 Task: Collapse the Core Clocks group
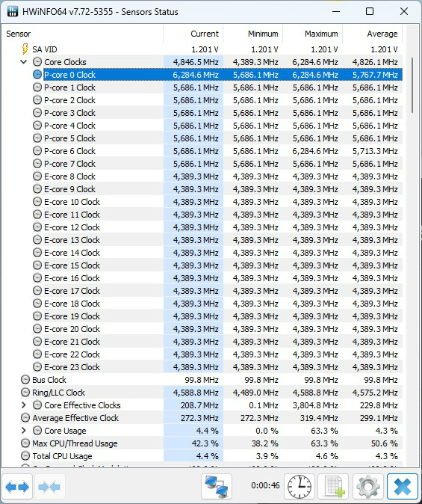pos(24,62)
